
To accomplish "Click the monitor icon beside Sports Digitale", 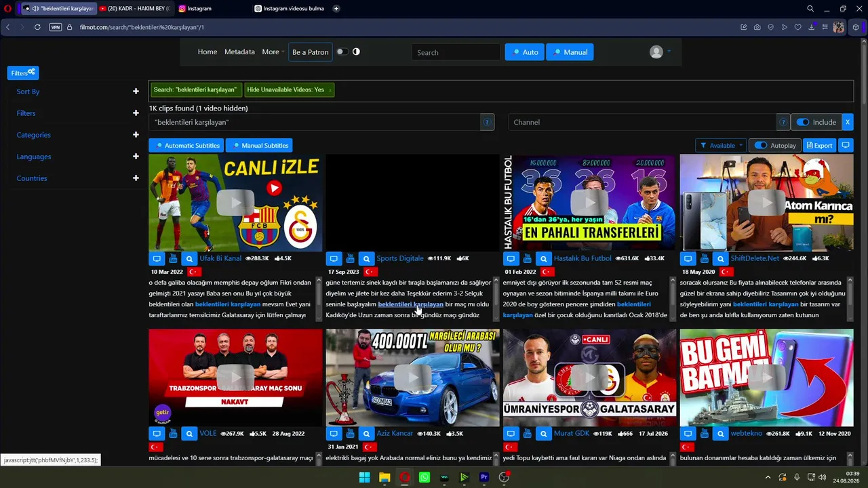I will (x=334, y=258).
